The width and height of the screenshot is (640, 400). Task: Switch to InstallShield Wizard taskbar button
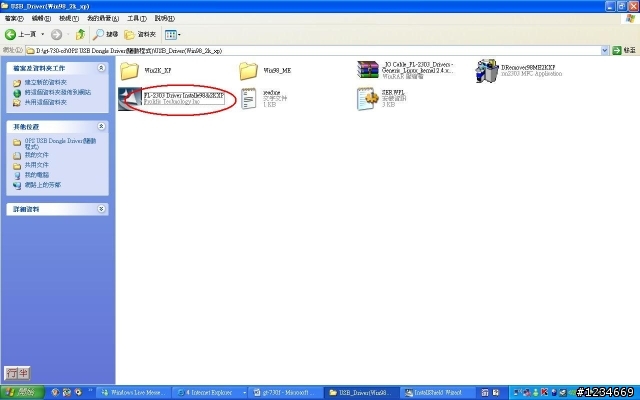(437, 393)
